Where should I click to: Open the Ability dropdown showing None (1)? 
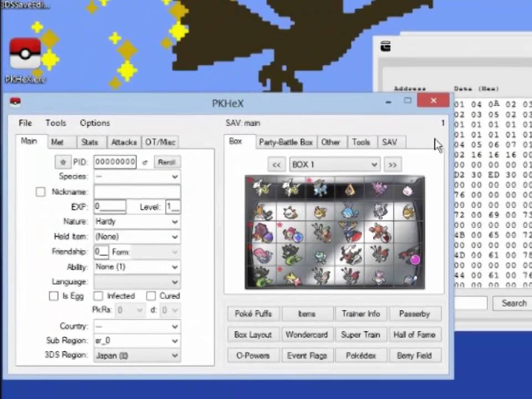point(137,267)
